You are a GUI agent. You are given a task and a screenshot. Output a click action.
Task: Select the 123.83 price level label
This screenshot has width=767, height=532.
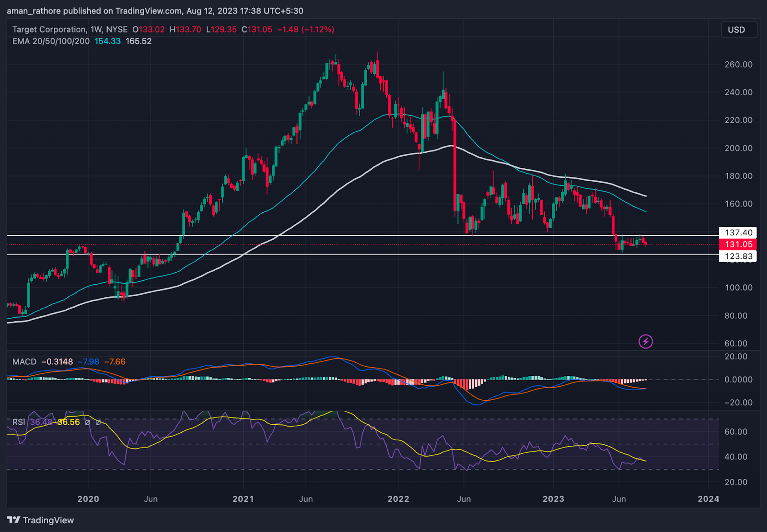[738, 256]
